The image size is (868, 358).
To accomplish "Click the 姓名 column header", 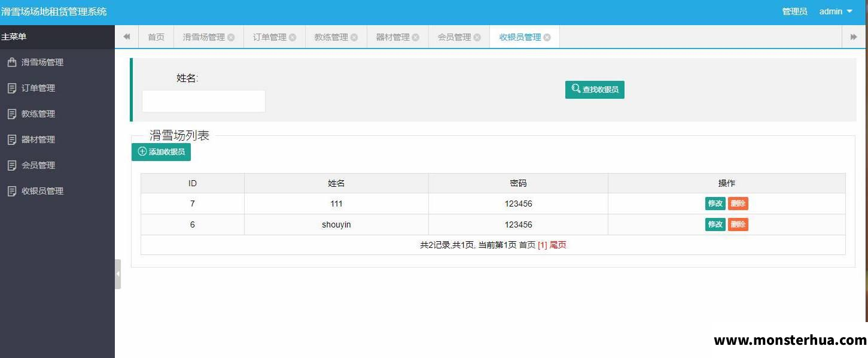I will tap(336, 183).
